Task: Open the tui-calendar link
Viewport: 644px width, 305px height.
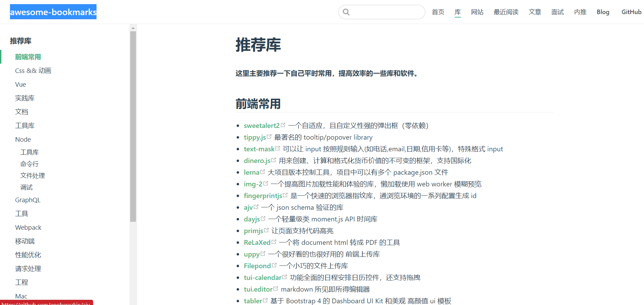Action: pyautogui.click(x=263, y=277)
